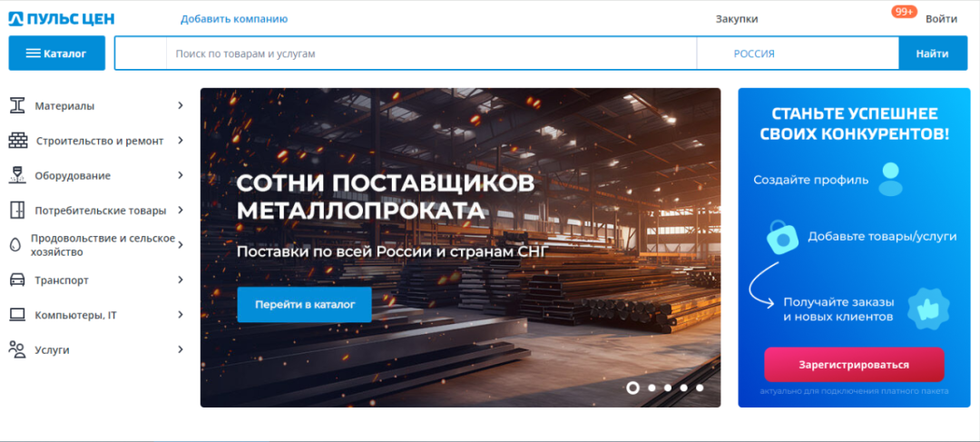Screen dimensions: 980x442
Task: Expand Продовольствие и сельское хозяйство chevron
Action: click(180, 245)
